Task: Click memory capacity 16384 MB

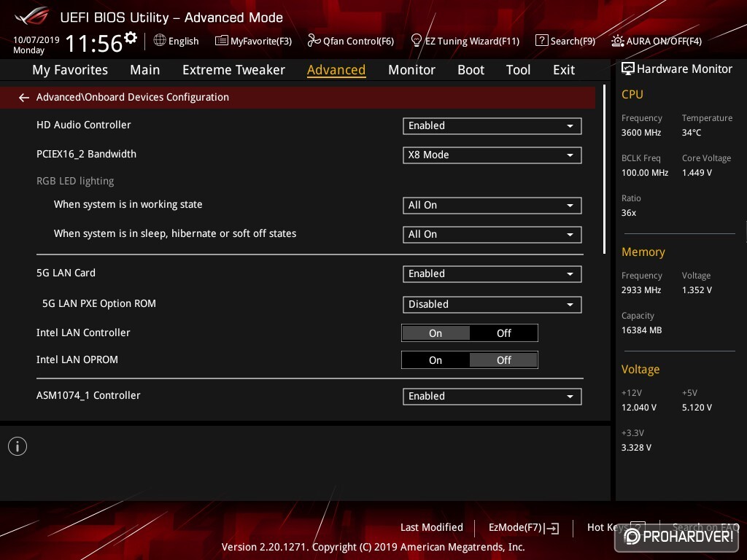Action: coord(641,330)
